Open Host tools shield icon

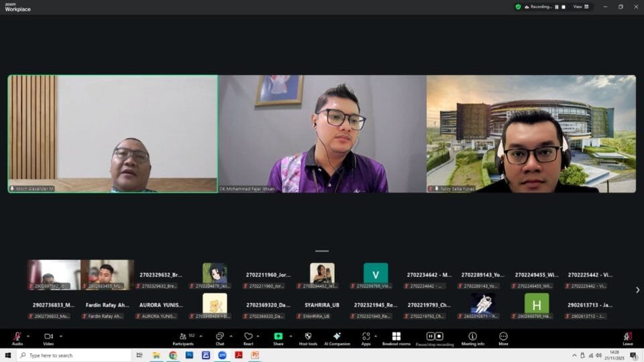click(308, 337)
